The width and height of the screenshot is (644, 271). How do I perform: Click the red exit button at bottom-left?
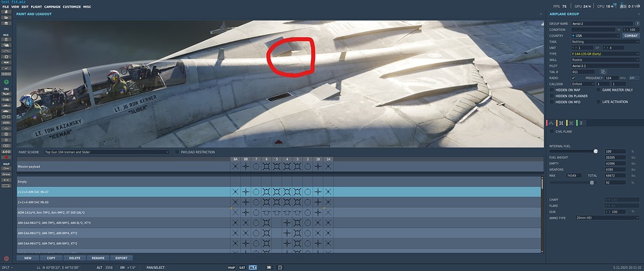tap(6, 258)
